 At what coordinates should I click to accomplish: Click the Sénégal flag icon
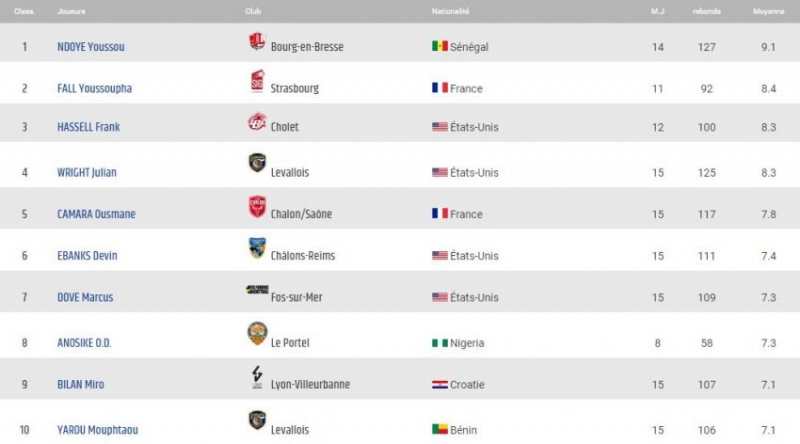pyautogui.click(x=440, y=46)
